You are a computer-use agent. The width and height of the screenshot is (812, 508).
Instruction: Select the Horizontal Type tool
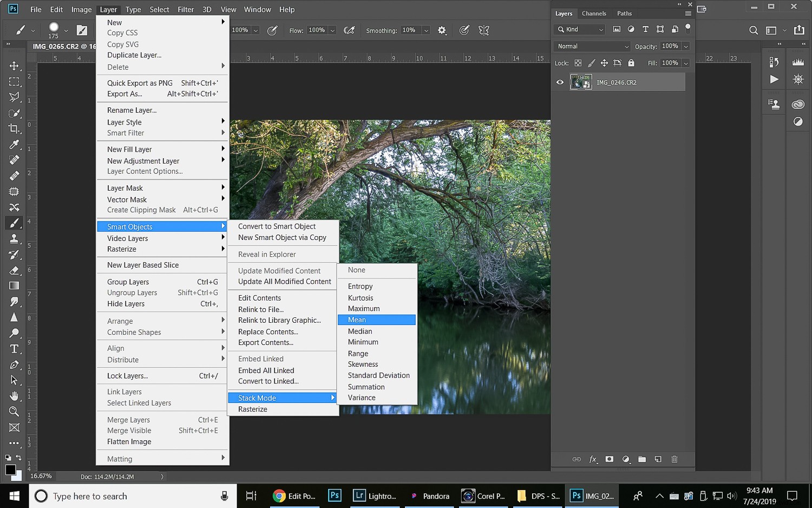point(15,349)
